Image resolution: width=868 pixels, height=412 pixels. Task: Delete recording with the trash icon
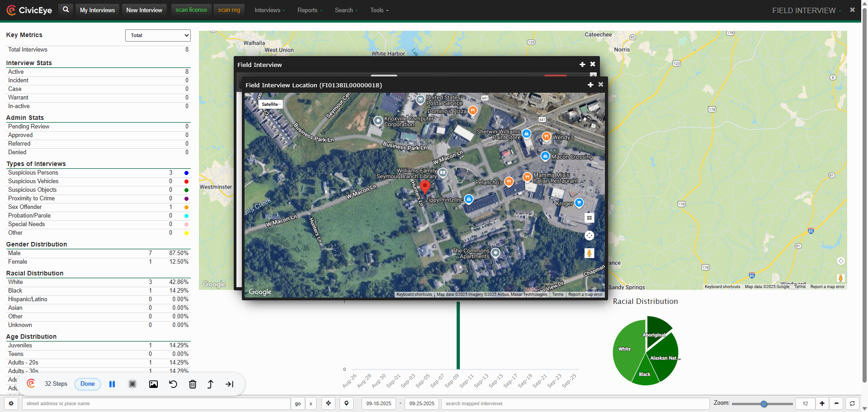[193, 384]
